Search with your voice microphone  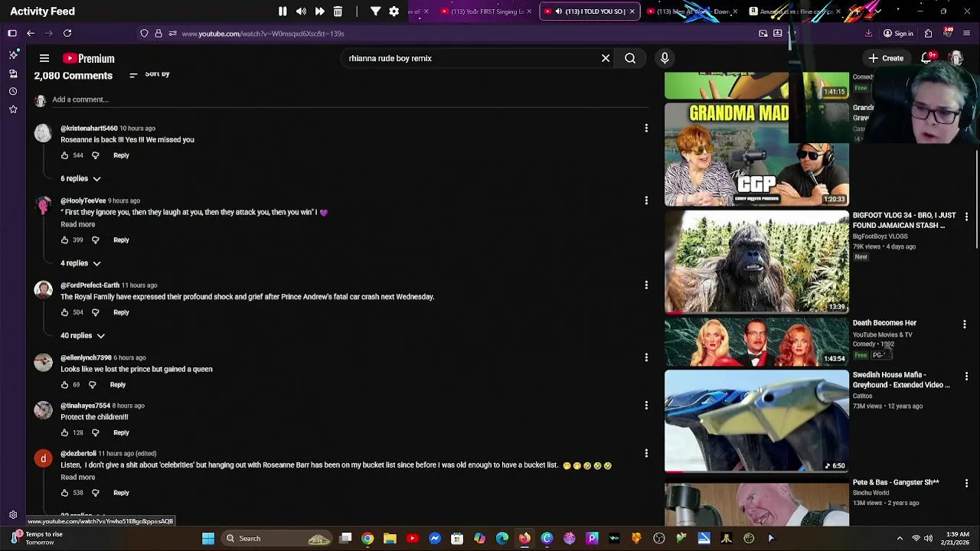[x=665, y=58]
